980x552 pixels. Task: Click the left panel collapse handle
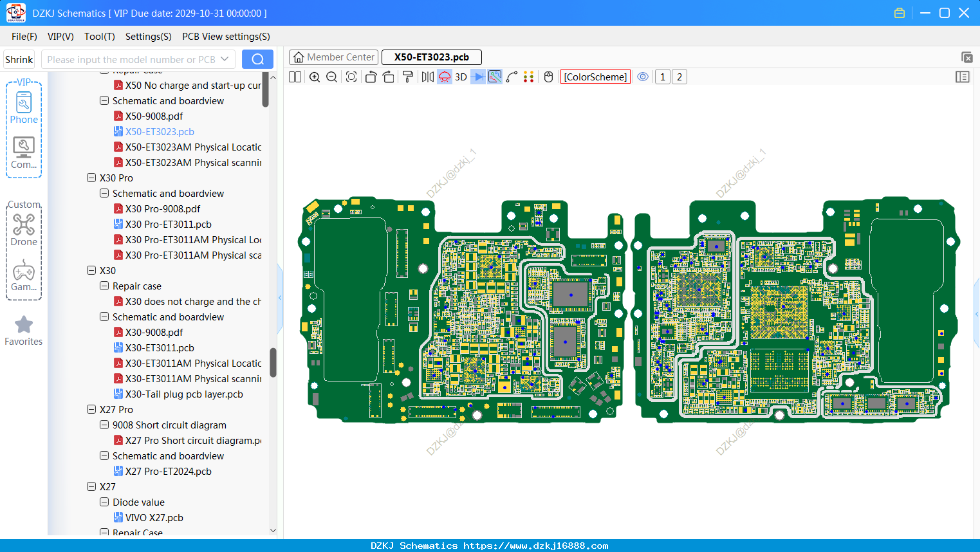point(280,298)
